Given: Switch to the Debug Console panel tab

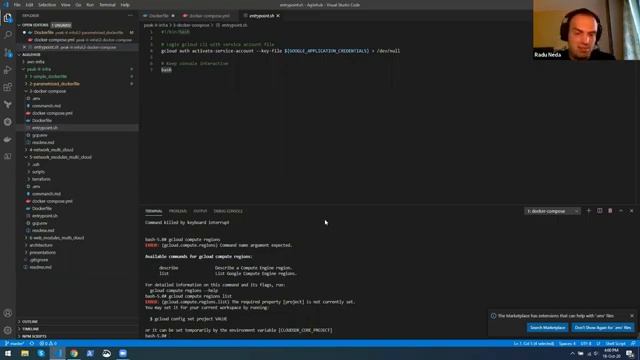Looking at the screenshot, I should (x=228, y=211).
